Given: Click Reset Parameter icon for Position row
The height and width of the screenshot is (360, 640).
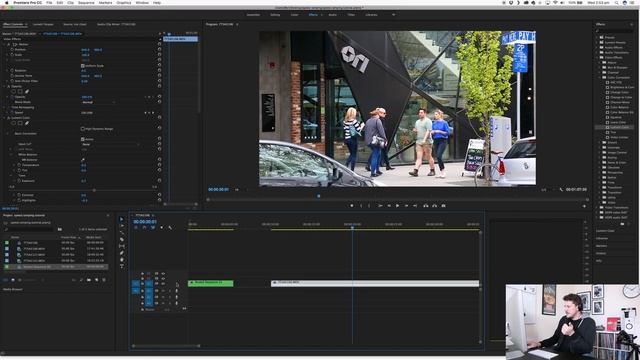Looking at the screenshot, I should tap(159, 50).
